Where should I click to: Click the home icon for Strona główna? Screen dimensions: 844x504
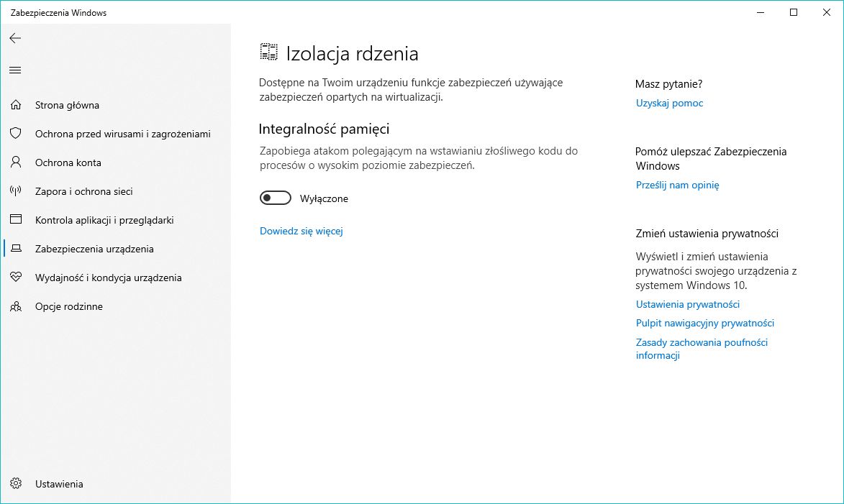tap(16, 105)
